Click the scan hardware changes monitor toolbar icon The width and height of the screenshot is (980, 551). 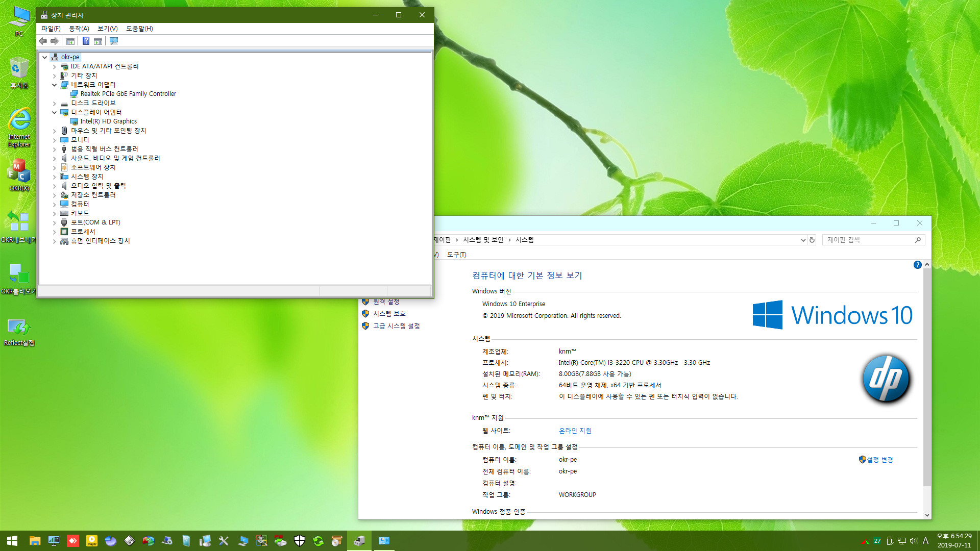click(x=114, y=41)
